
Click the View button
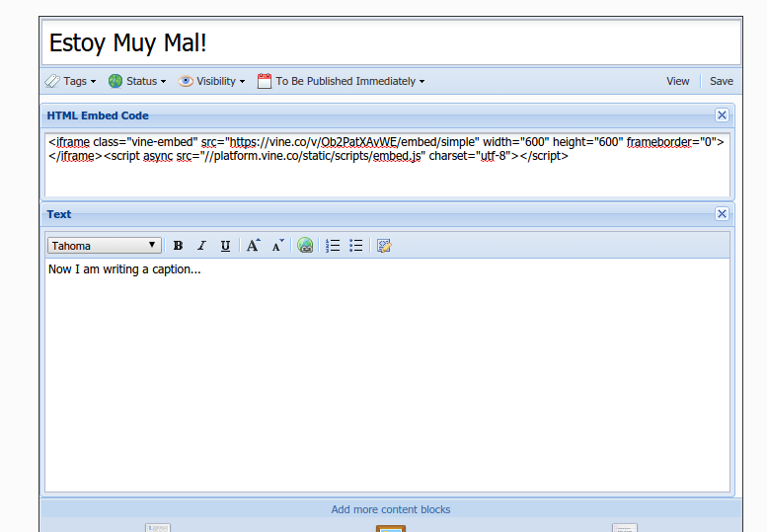click(x=677, y=81)
